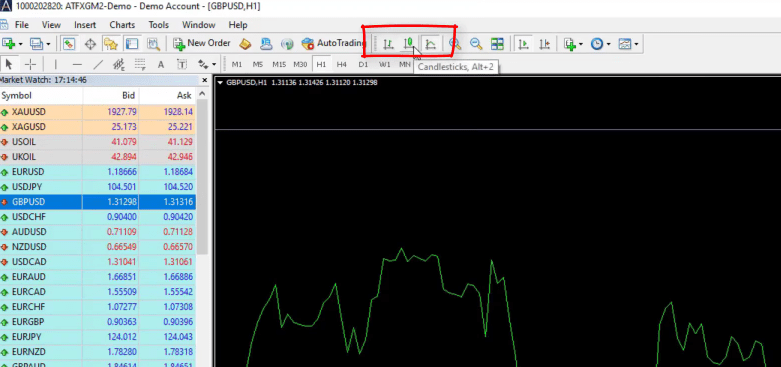Expand Profiles dropdown arrow
The width and height of the screenshot is (781, 367).
[x=48, y=44]
